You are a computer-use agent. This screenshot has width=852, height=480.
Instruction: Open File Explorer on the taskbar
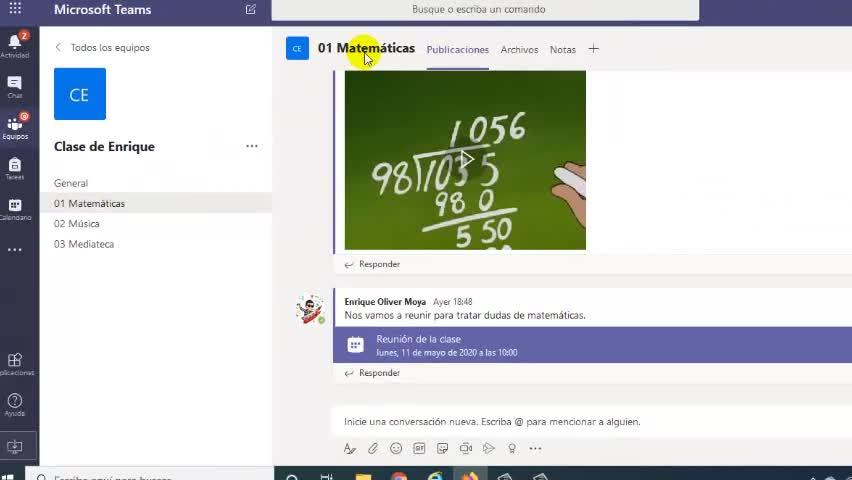pyautogui.click(x=363, y=476)
